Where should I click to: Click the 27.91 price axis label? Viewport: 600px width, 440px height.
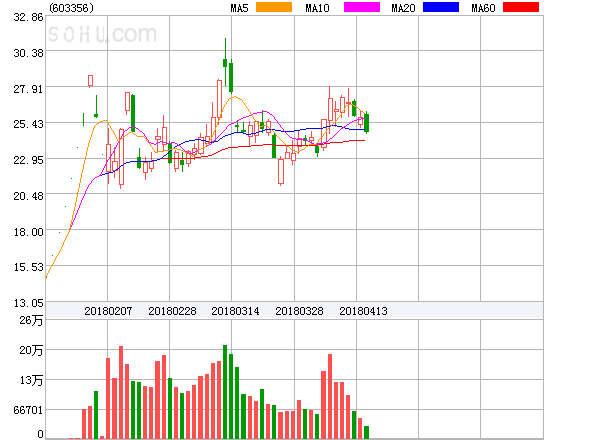coord(28,89)
